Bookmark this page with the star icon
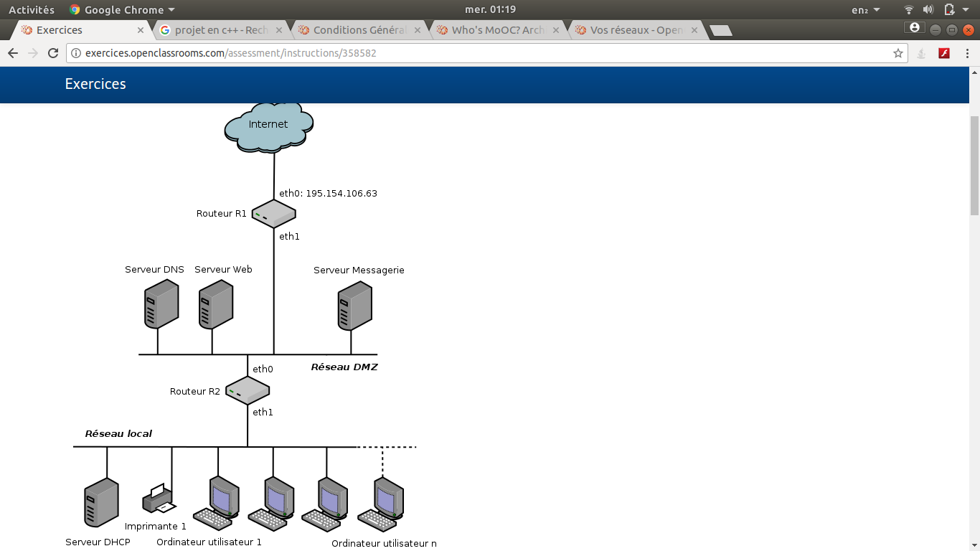 click(897, 53)
